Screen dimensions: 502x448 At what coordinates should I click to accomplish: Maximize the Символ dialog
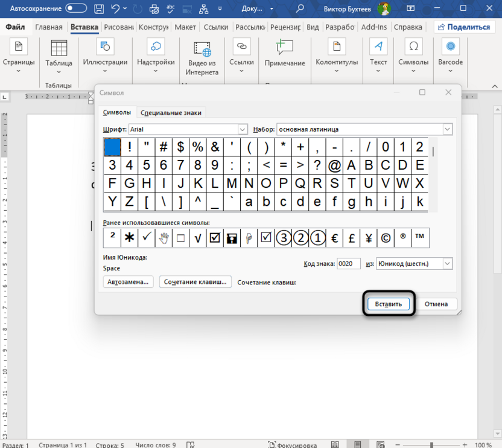422,92
